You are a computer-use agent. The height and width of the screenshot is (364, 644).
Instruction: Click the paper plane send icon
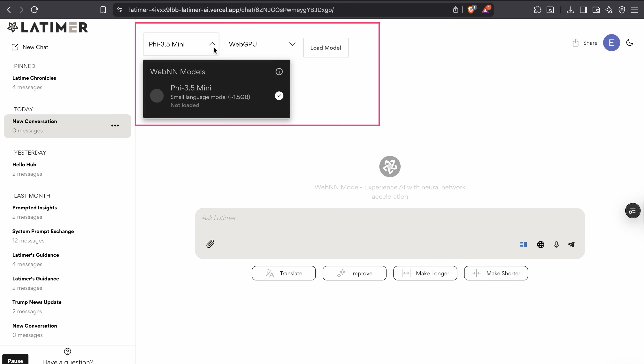click(x=571, y=244)
